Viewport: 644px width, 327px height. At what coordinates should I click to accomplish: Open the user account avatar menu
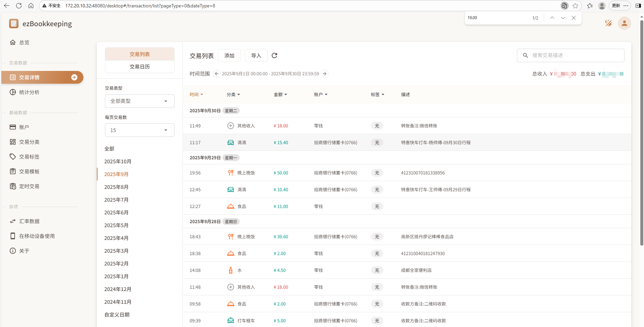624,23
